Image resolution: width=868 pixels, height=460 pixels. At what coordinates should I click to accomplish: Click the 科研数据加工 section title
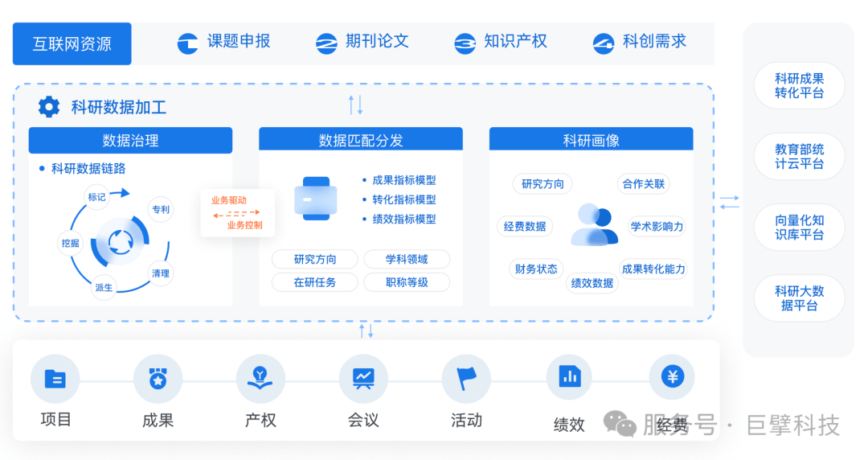pos(119,107)
